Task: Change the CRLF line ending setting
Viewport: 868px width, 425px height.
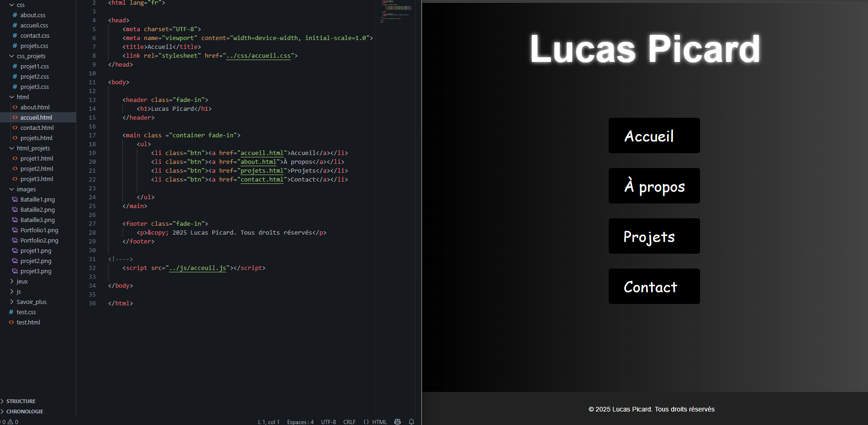Action: (x=350, y=422)
